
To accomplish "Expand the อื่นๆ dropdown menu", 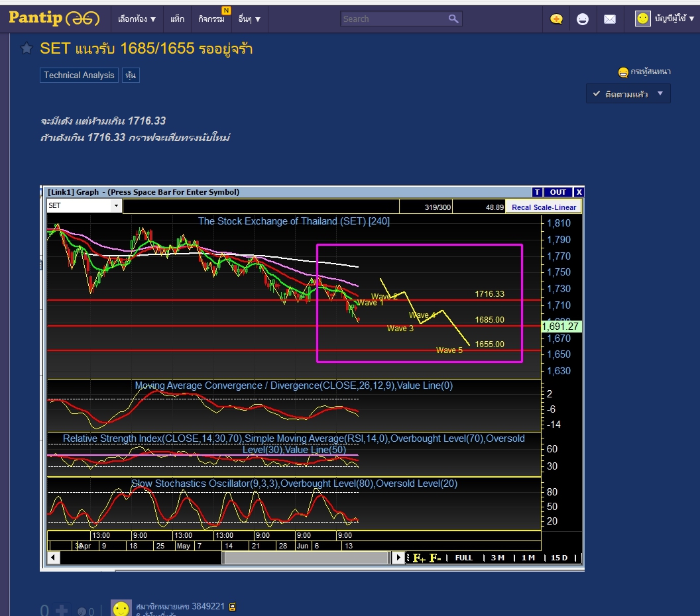I will [249, 19].
